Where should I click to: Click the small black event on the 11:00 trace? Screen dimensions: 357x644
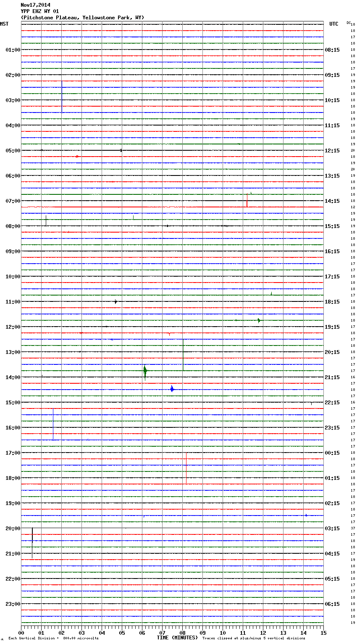(x=115, y=301)
